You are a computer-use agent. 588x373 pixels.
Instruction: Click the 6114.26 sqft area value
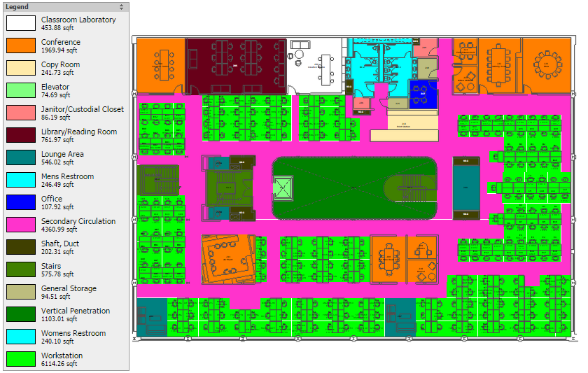[59, 364]
